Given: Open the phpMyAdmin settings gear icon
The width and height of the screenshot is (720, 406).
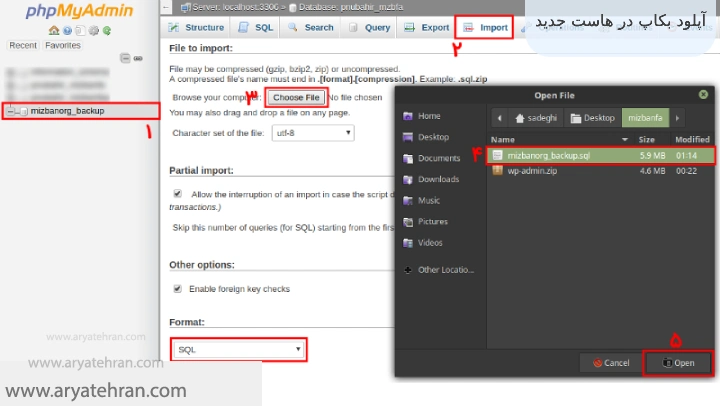Looking at the screenshot, I should [x=92, y=30].
